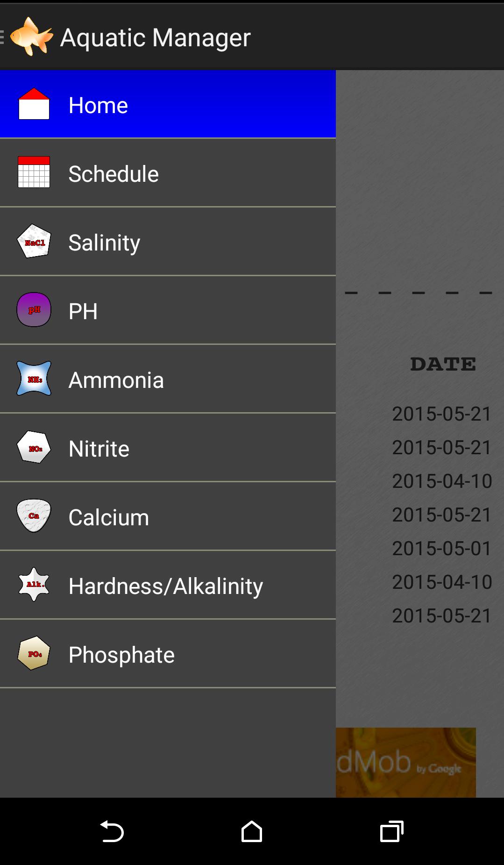Tap the goldfish app logo
This screenshot has height=865, width=504.
point(31,36)
